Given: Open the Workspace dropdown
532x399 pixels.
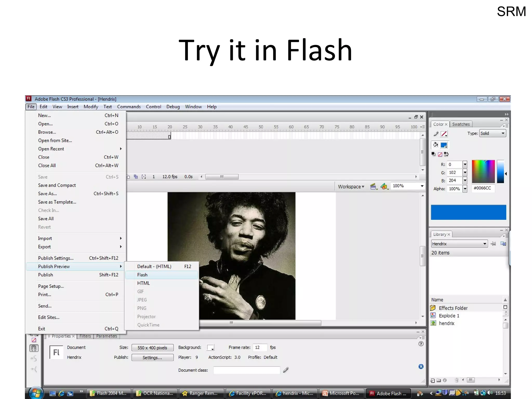Looking at the screenshot, I should coord(351,187).
